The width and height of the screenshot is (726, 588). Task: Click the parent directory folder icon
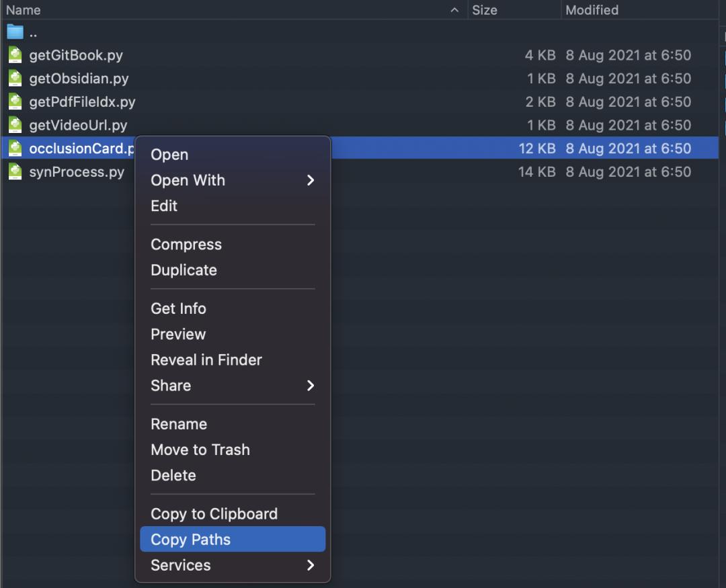click(x=15, y=32)
